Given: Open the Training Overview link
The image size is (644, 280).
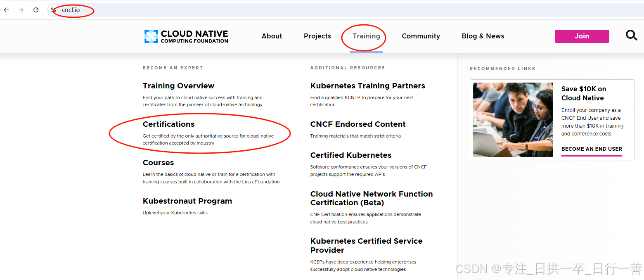Looking at the screenshot, I should pyautogui.click(x=178, y=85).
